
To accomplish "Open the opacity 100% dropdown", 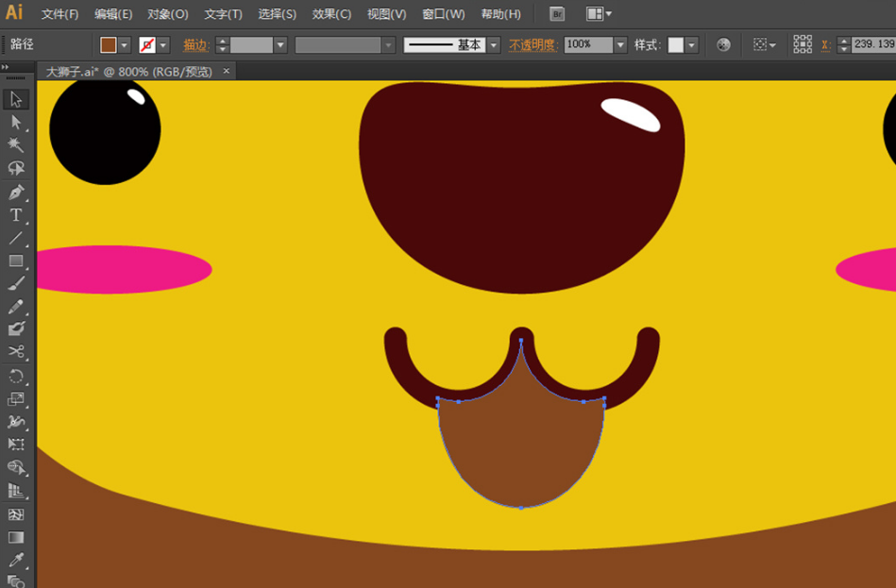I will 620,45.
